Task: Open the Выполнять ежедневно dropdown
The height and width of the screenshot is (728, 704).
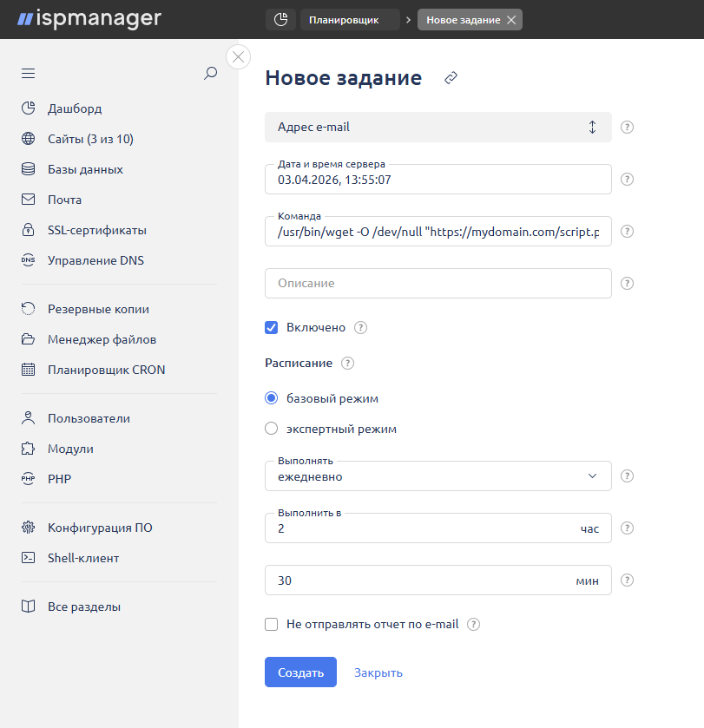Action: click(438, 476)
